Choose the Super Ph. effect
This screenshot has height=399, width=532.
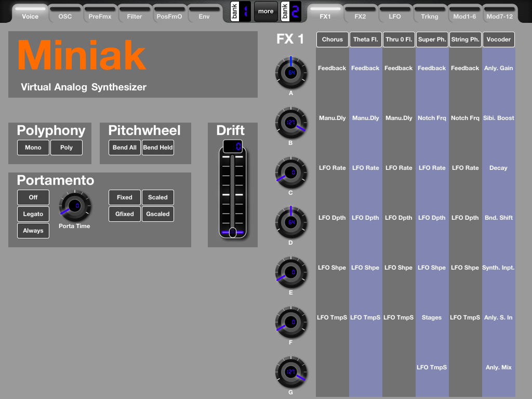click(432, 39)
